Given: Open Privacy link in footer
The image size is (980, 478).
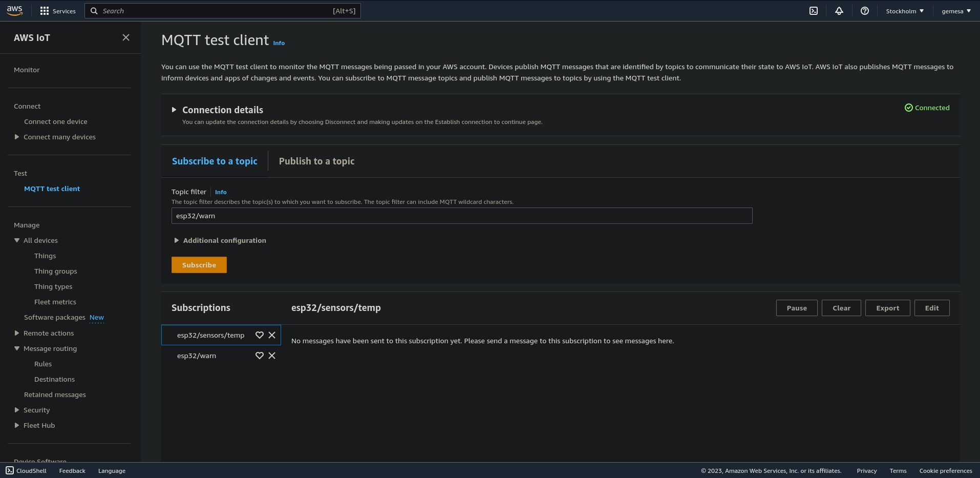Looking at the screenshot, I should pos(867,471).
